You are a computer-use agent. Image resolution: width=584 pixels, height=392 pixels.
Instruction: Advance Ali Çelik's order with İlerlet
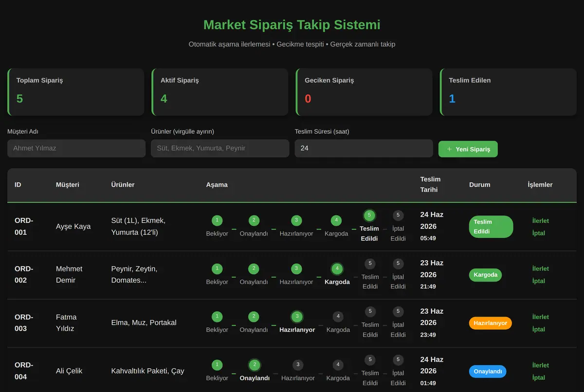[540, 365]
